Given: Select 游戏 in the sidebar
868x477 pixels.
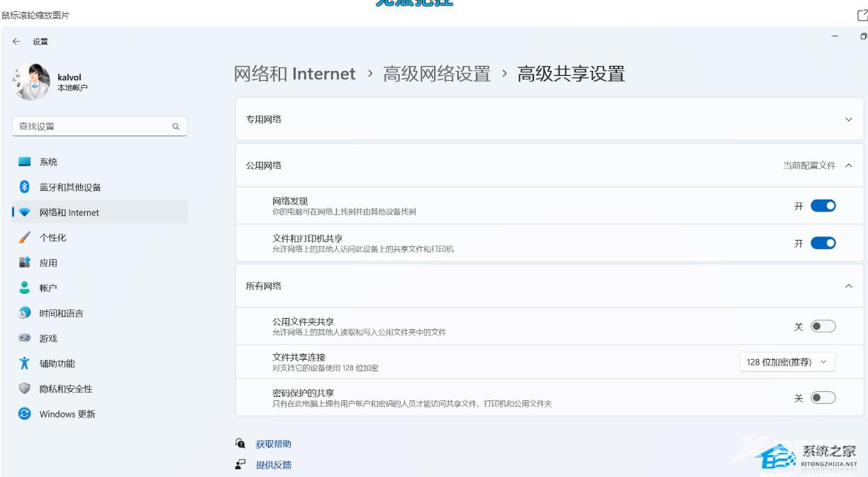Looking at the screenshot, I should tap(100, 338).
